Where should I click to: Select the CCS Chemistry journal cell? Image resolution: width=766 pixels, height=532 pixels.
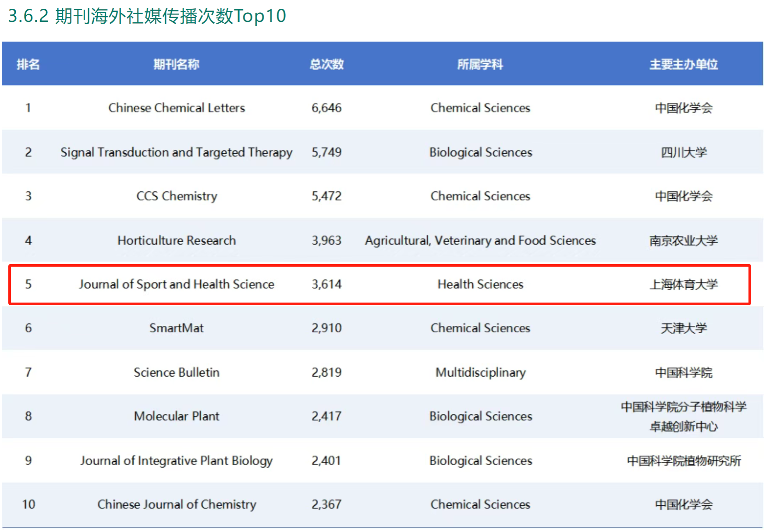tap(176, 196)
